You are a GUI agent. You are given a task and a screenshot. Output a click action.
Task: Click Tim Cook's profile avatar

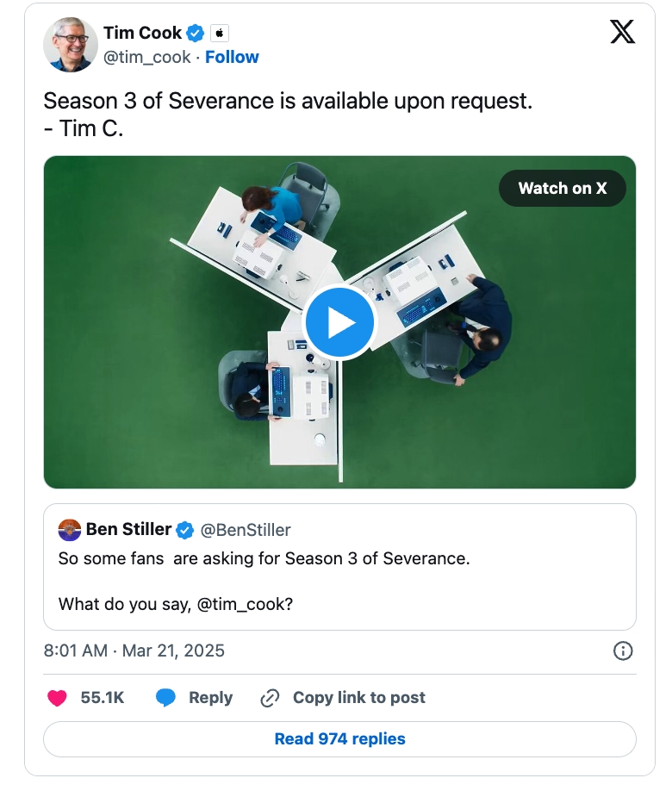[x=70, y=44]
